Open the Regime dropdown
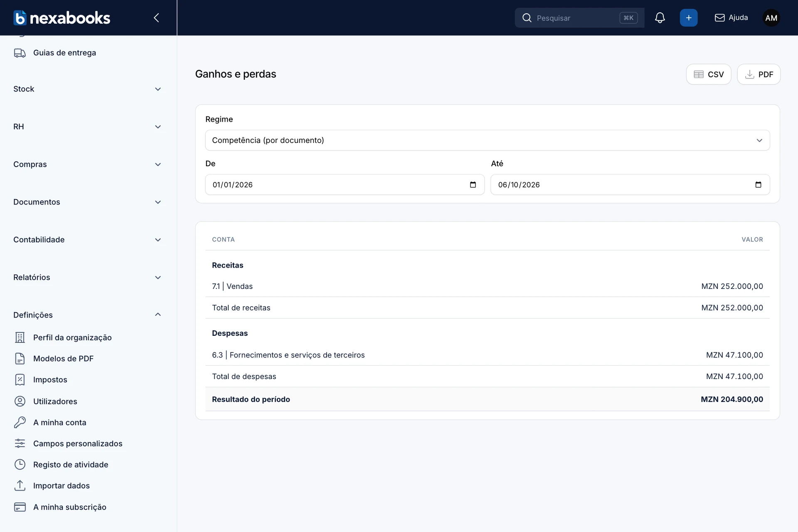 click(487, 140)
